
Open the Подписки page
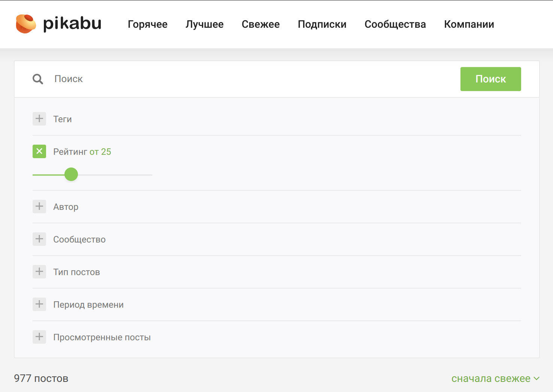tap(322, 24)
